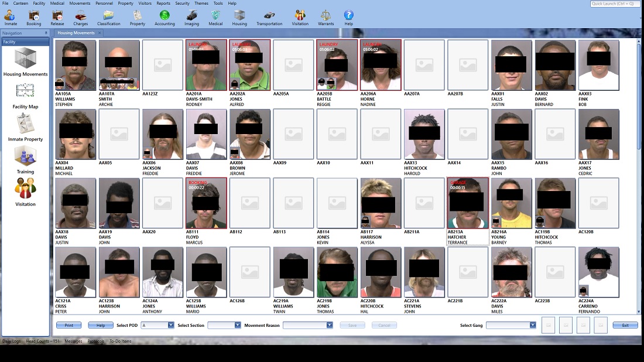Select the empty cell AA123Z thumbnail
The height and width of the screenshot is (362, 644).
pos(163,65)
